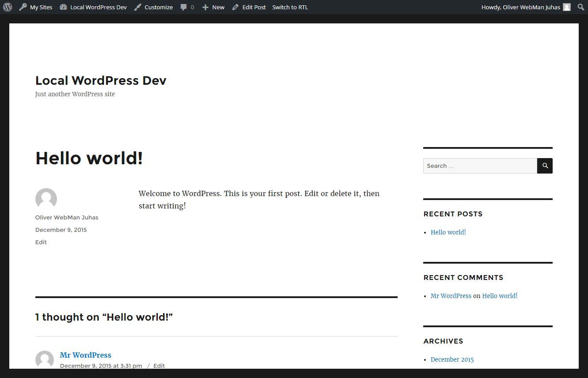This screenshot has height=378, width=588.
Task: Click Mr WordPress in Recent Comments
Action: [x=451, y=296]
